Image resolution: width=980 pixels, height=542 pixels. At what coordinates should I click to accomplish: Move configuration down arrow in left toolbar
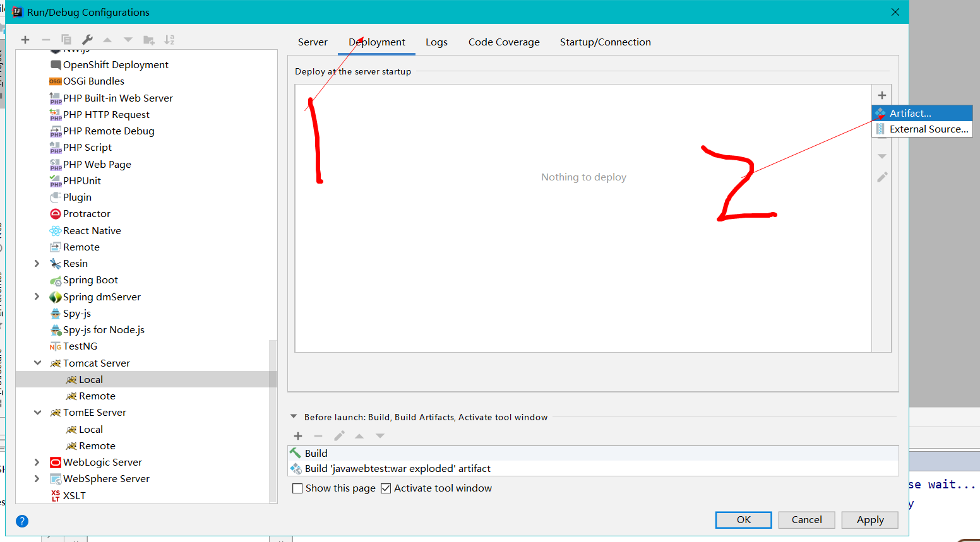pyautogui.click(x=128, y=40)
